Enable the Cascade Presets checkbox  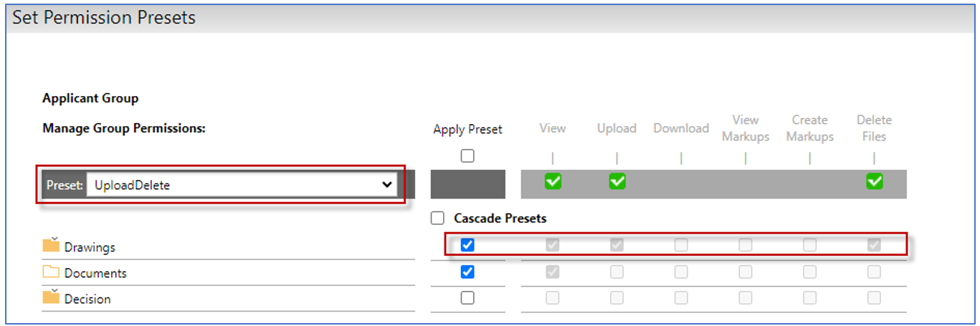437,219
